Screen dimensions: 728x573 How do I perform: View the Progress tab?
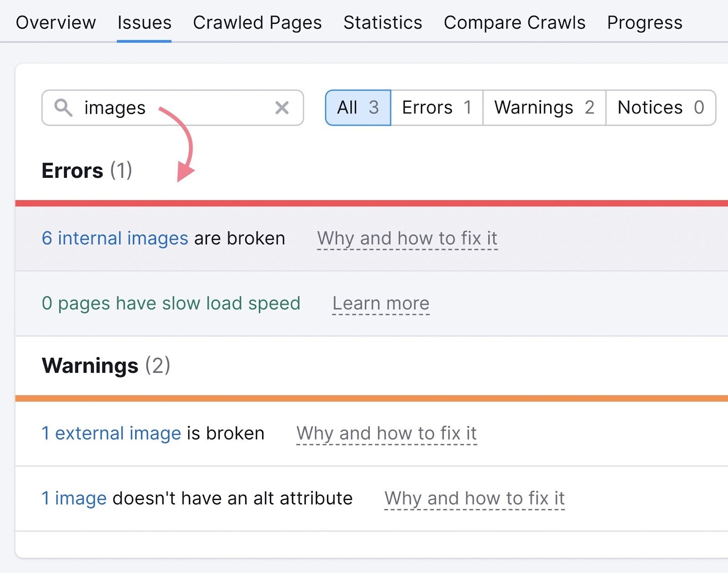coord(645,22)
